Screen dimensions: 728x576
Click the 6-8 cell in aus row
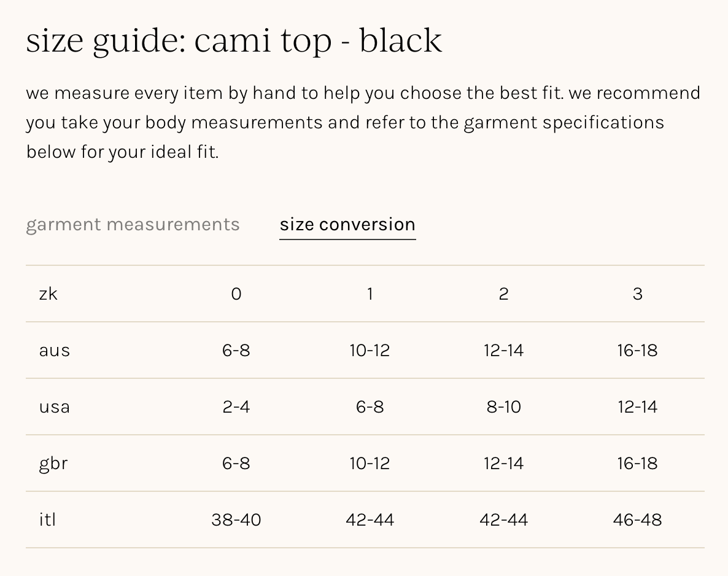click(236, 351)
